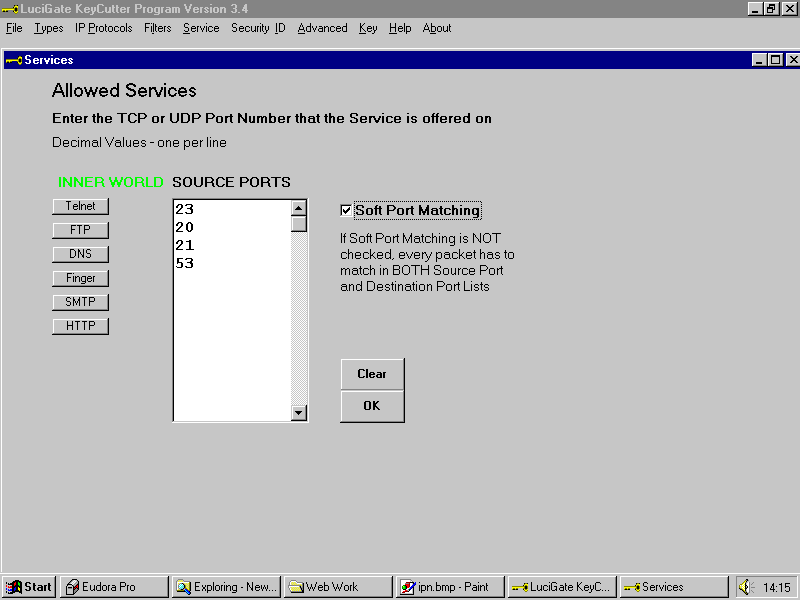The height and width of the screenshot is (600, 800).
Task: Open the Types menu
Action: pyautogui.click(x=48, y=28)
